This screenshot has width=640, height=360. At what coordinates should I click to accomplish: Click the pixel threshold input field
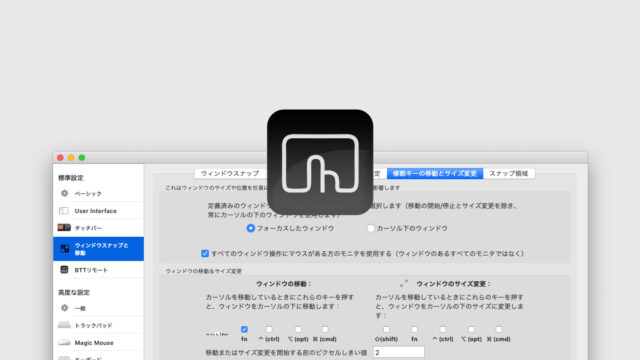tap(399, 352)
